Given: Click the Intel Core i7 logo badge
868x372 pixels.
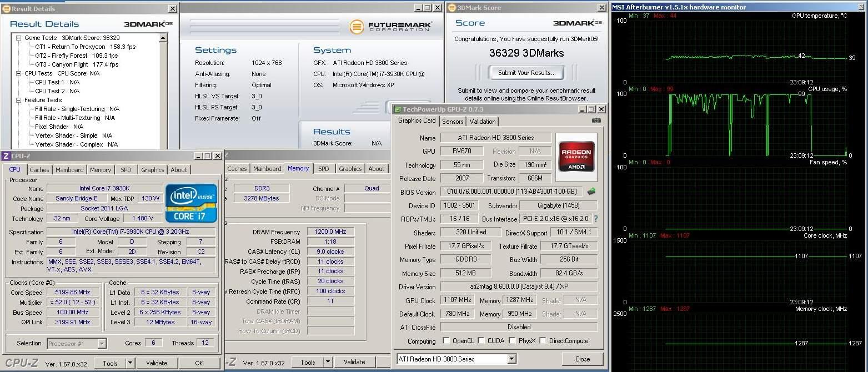Looking at the screenshot, I should [191, 203].
